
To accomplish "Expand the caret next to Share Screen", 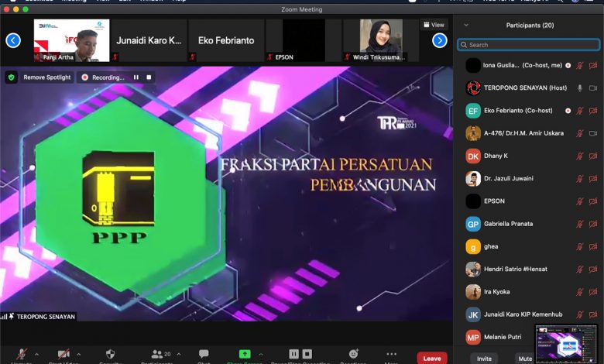I will click(261, 354).
